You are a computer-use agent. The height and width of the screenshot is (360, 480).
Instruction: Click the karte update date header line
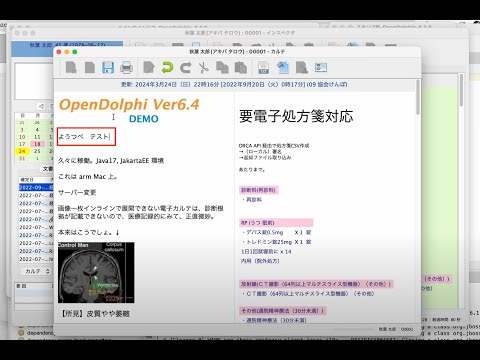(x=234, y=84)
